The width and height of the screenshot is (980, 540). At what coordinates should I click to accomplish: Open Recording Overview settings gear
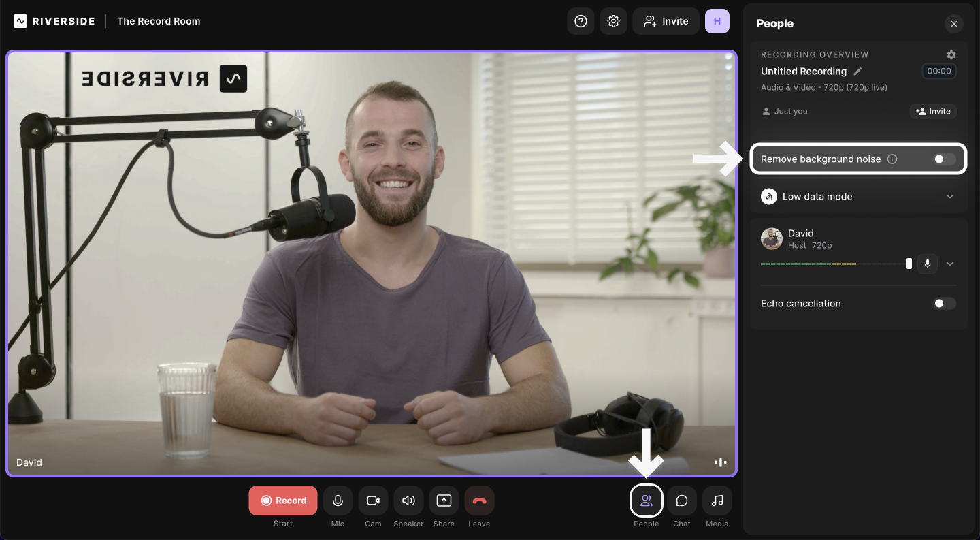(x=951, y=54)
